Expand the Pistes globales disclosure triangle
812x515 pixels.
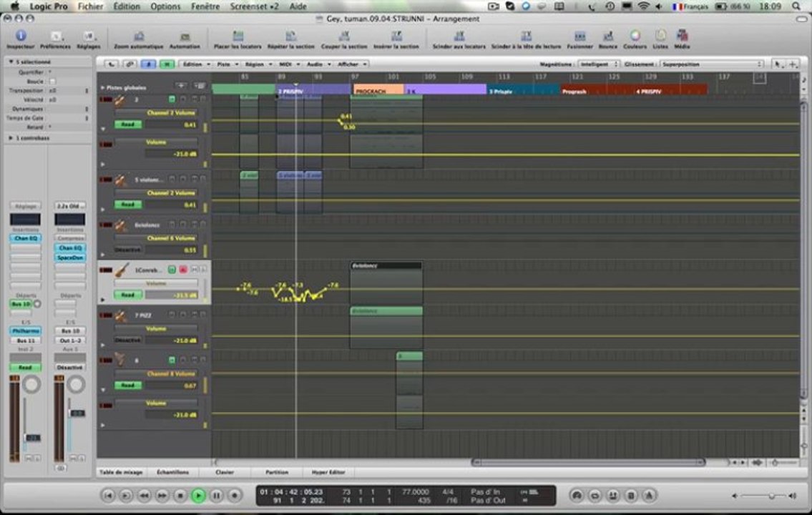pyautogui.click(x=102, y=87)
